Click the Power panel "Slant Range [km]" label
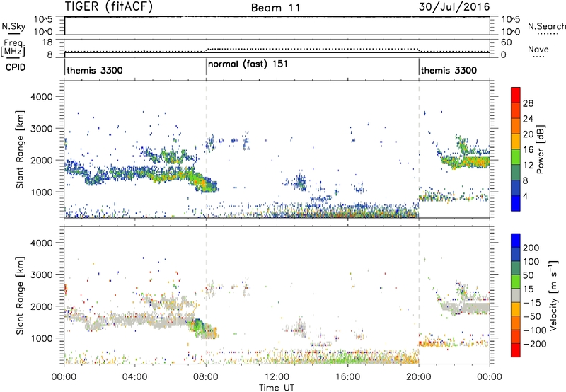The width and height of the screenshot is (566, 392). (20, 149)
